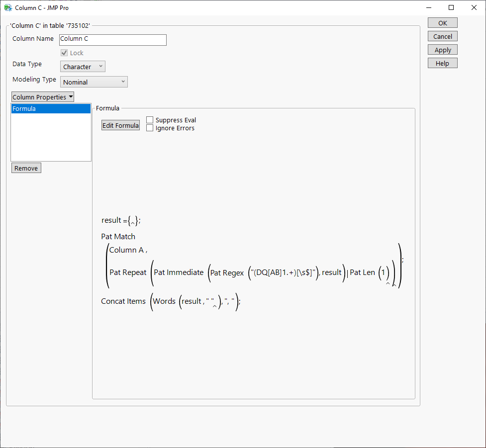Image resolution: width=486 pixels, height=448 pixels.
Task: Click OK to confirm column changes
Action: pyautogui.click(x=442, y=22)
